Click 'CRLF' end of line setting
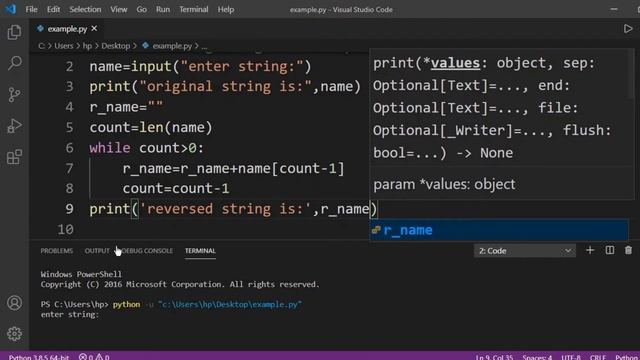This screenshot has width=640, height=360. (598, 357)
